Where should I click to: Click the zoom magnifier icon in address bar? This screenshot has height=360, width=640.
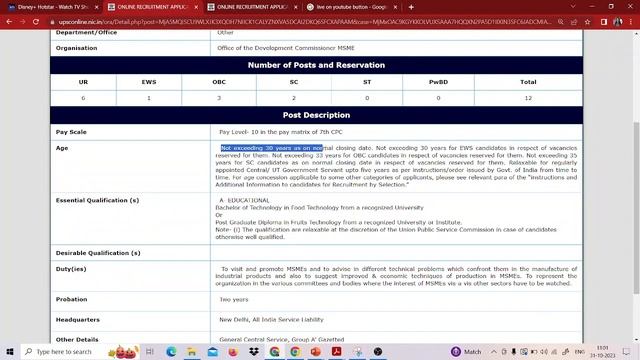(561, 22)
